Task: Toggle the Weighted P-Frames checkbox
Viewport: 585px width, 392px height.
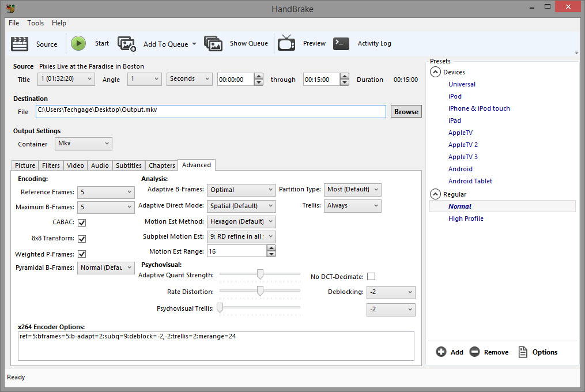Action: 82,254
